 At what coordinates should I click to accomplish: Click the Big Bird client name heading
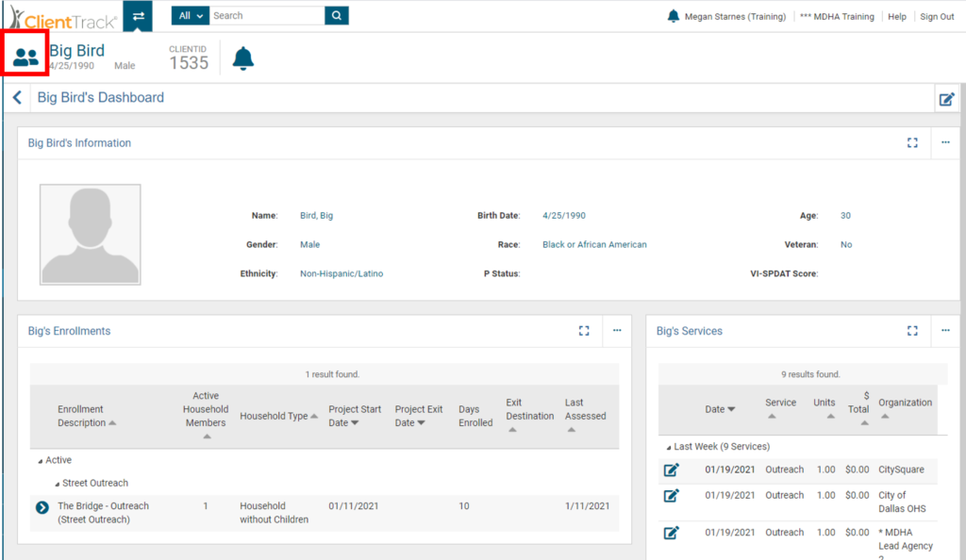coord(77,51)
